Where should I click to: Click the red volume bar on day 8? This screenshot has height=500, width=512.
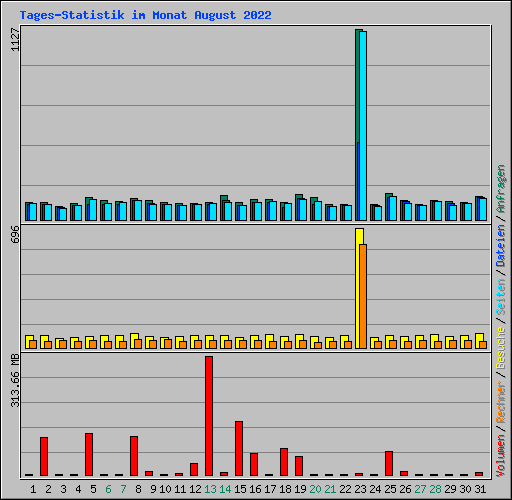click(134, 456)
